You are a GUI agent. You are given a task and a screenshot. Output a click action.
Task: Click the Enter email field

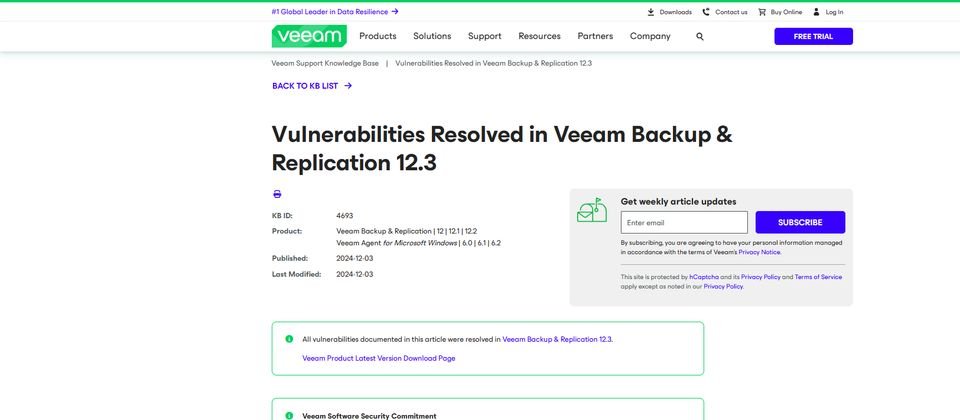[x=684, y=222]
